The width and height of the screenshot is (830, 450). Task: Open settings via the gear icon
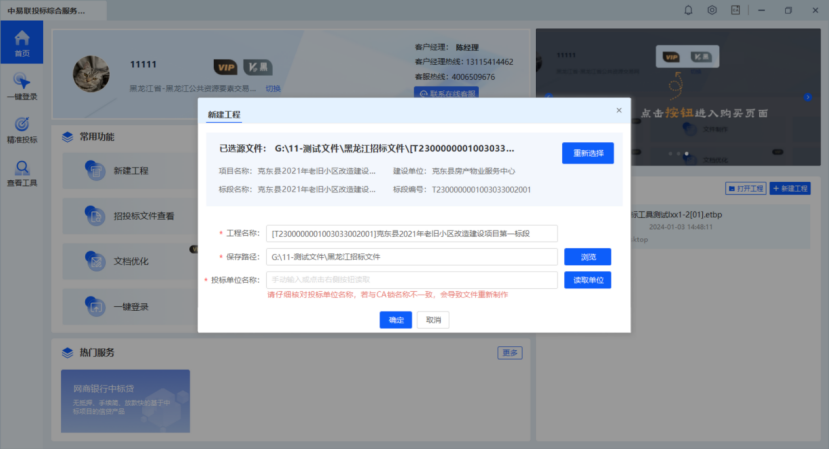click(712, 10)
